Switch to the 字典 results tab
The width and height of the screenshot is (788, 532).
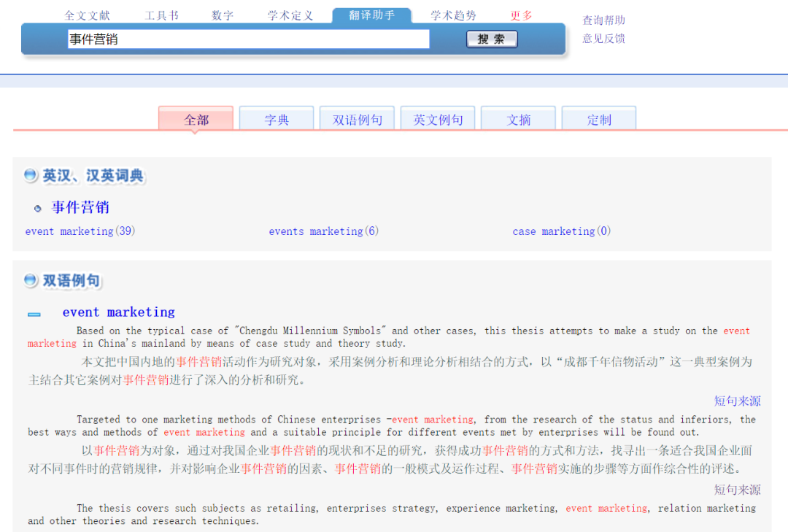[277, 119]
